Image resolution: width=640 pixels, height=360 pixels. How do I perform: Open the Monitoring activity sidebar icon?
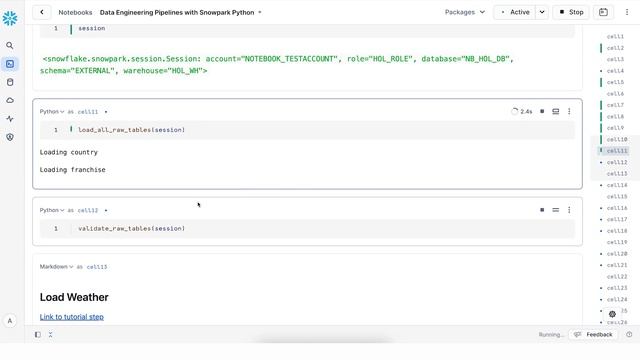tap(10, 119)
